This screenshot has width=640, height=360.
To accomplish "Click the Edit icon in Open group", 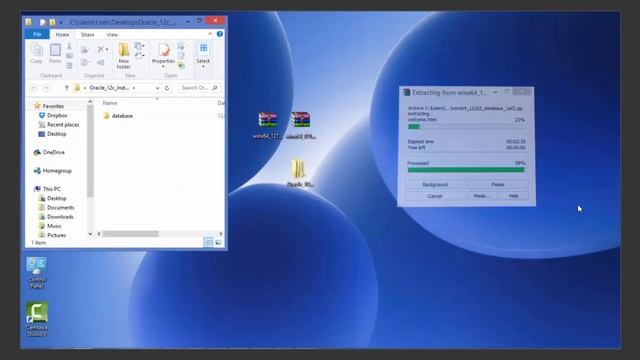I will pyautogui.click(x=182, y=56).
